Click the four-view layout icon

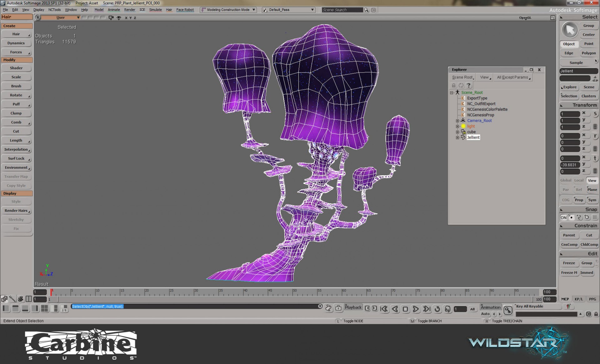point(45,309)
